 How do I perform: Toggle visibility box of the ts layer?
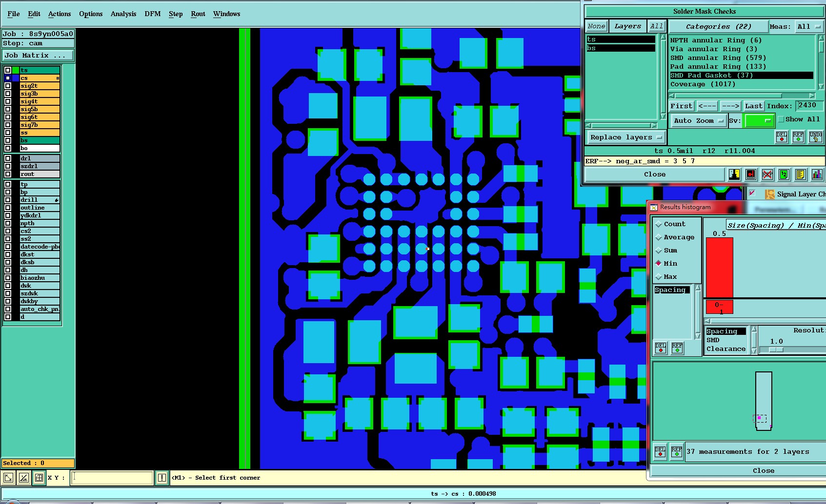tap(8, 70)
